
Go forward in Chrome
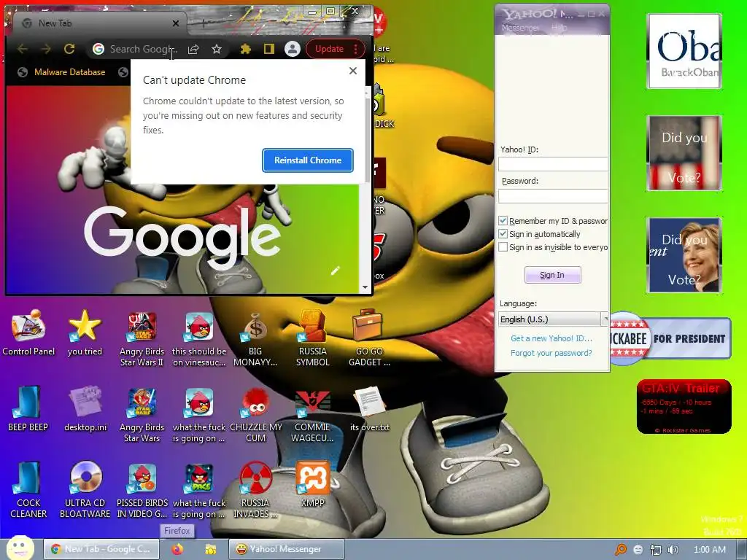[x=46, y=49]
